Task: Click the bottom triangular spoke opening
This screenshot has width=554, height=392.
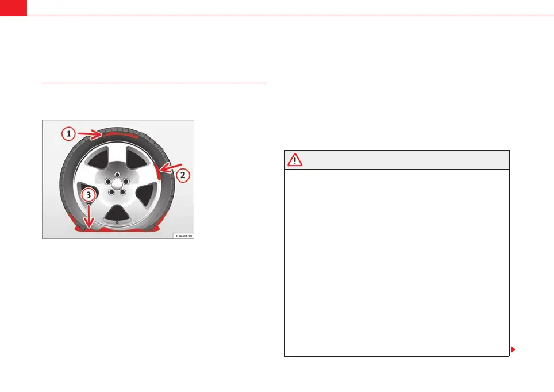Action: click(x=117, y=213)
